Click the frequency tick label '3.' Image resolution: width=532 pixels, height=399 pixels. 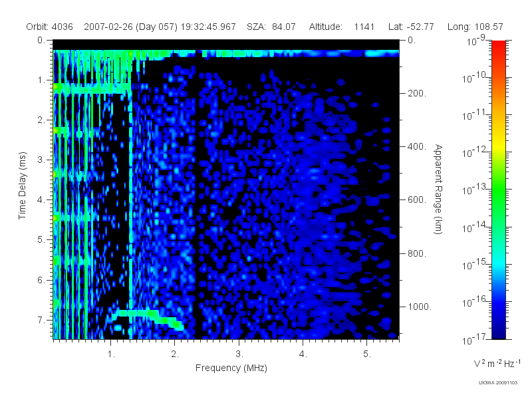(x=239, y=354)
